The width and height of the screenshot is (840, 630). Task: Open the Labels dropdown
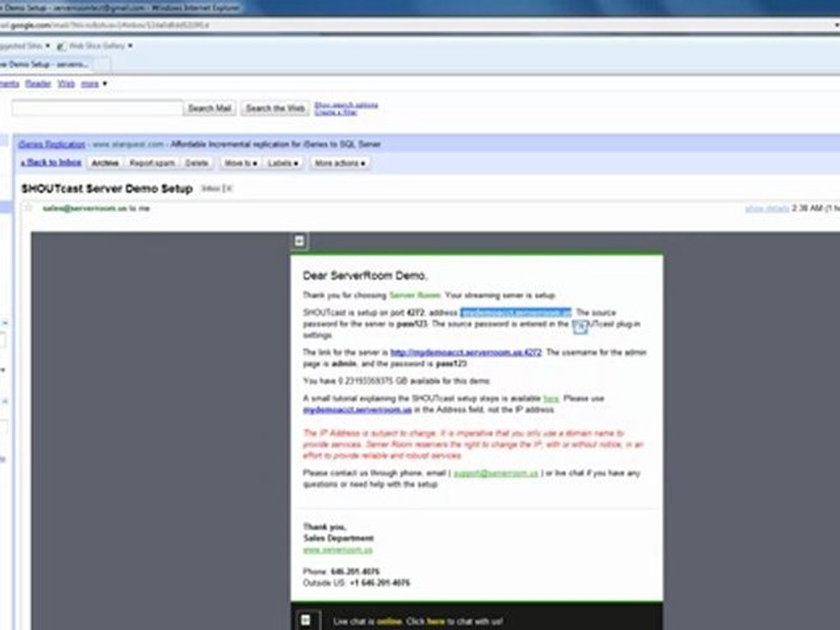[x=283, y=163]
